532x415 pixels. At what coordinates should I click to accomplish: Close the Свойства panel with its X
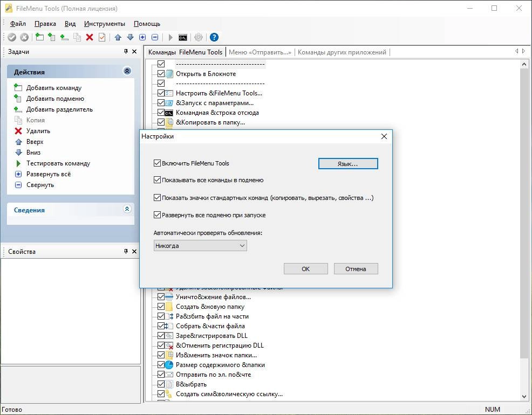pos(134,251)
